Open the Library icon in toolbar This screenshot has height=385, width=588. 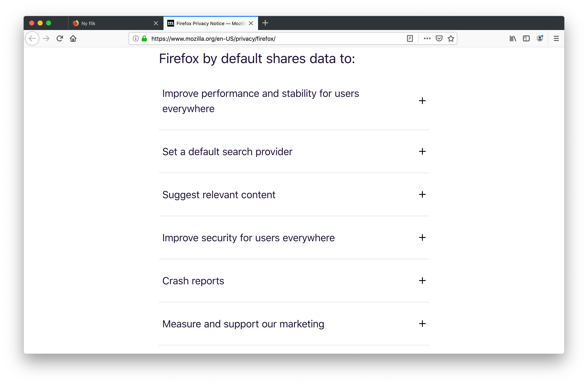pos(513,39)
